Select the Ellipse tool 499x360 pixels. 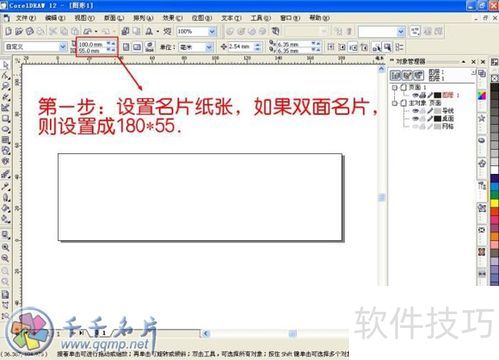pyautogui.click(x=5, y=129)
